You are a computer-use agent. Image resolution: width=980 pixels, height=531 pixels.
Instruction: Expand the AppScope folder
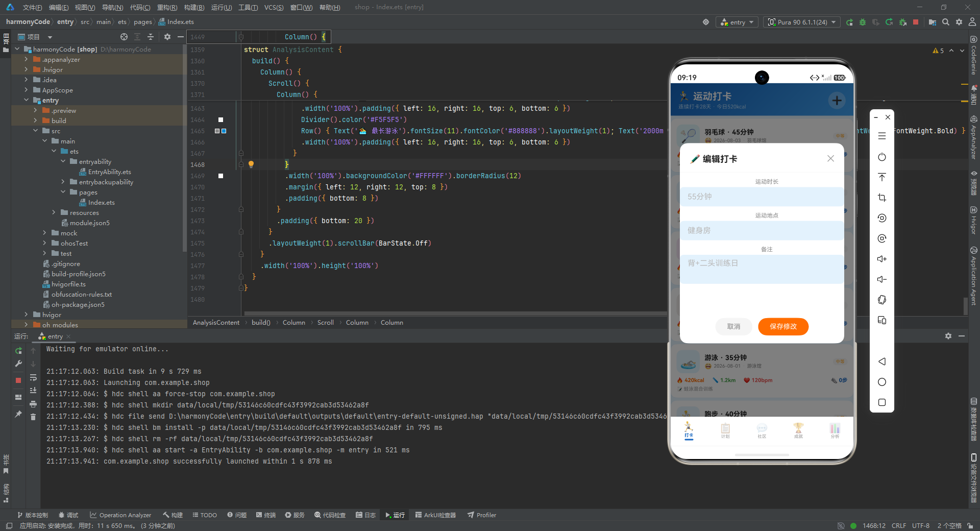[x=27, y=90]
